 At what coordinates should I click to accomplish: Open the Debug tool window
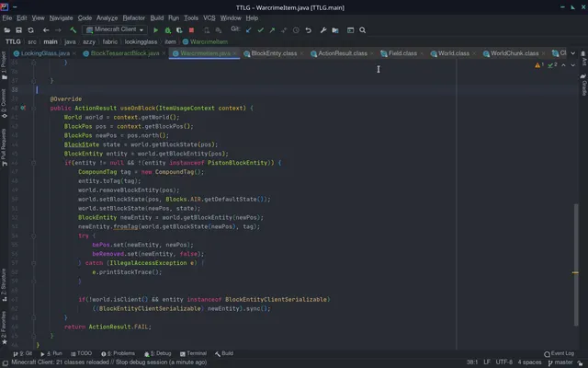click(158, 353)
